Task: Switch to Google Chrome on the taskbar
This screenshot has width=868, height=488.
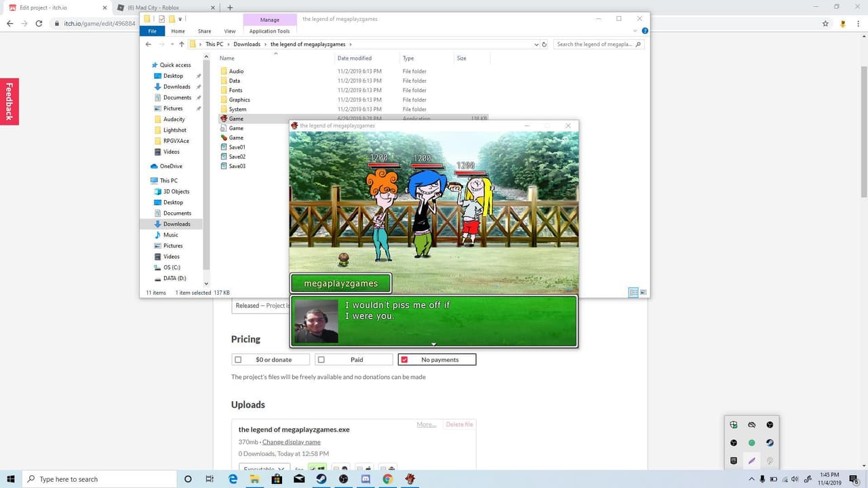Action: (387, 479)
